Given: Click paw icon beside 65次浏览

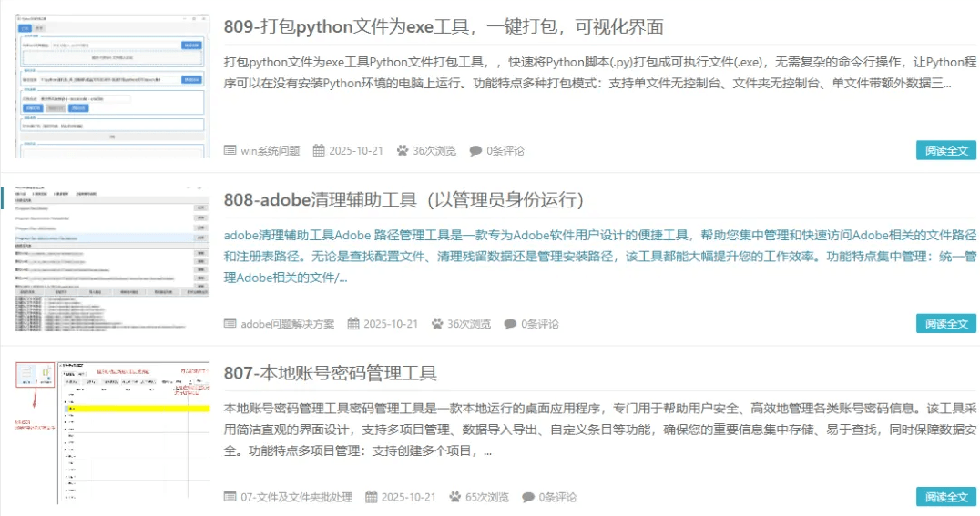Looking at the screenshot, I should tap(455, 497).
